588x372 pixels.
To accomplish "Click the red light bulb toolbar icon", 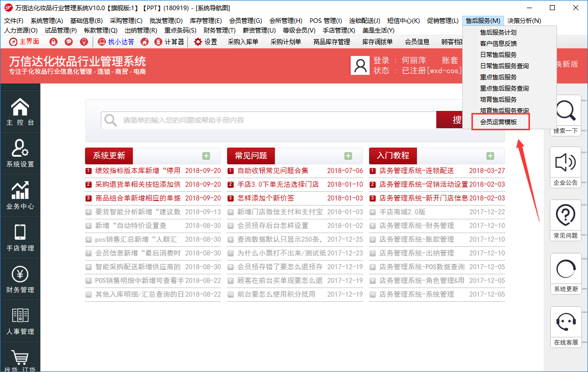I will coord(84,42).
